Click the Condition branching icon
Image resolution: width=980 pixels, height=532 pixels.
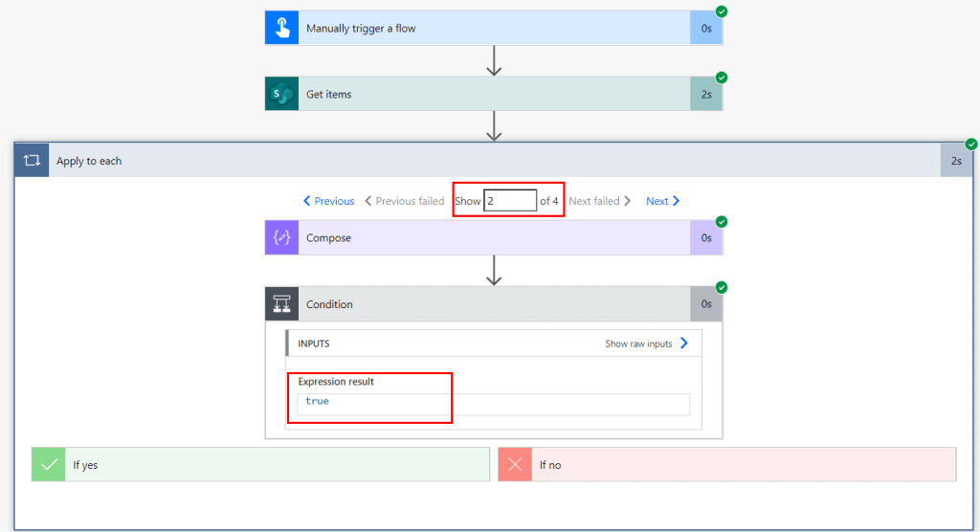[x=282, y=304]
